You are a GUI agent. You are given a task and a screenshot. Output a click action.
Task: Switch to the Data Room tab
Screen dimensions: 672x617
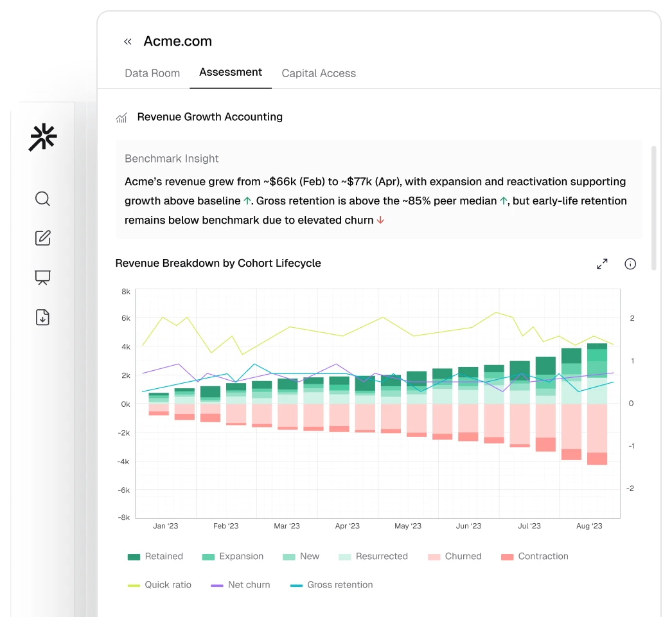point(152,73)
